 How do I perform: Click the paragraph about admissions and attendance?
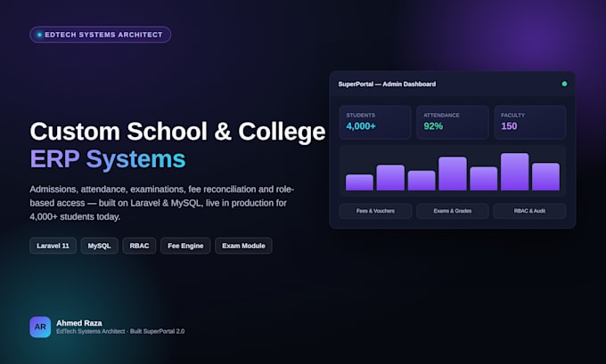click(x=162, y=203)
